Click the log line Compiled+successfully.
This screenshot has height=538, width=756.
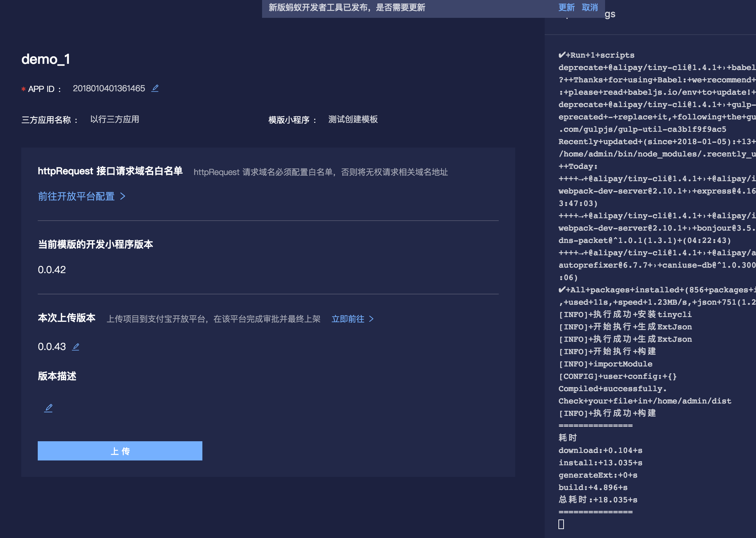612,389
